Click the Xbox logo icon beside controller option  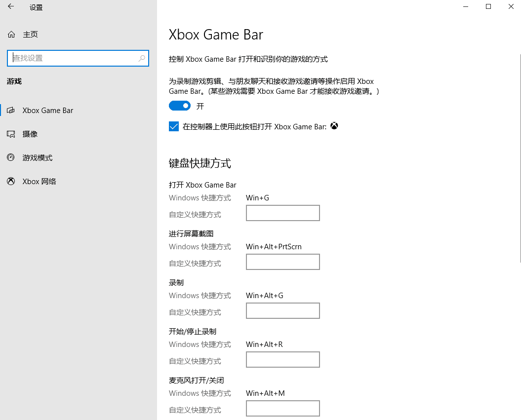pyautogui.click(x=334, y=126)
